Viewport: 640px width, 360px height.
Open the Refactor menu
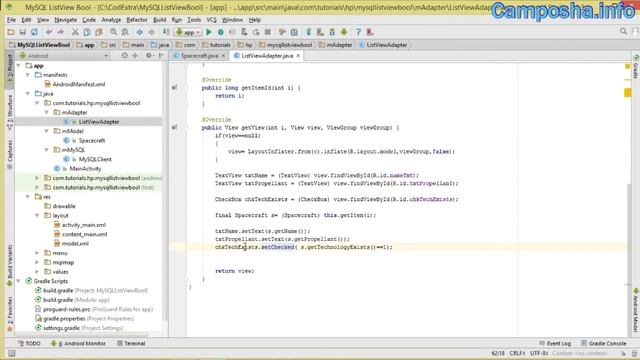click(137, 20)
